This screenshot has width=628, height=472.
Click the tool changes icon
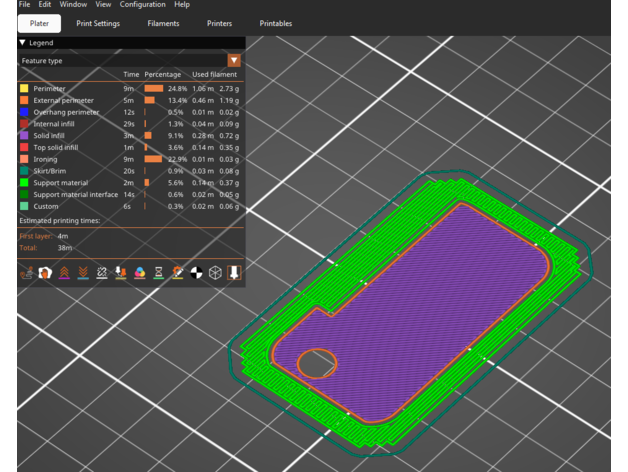coord(121,272)
